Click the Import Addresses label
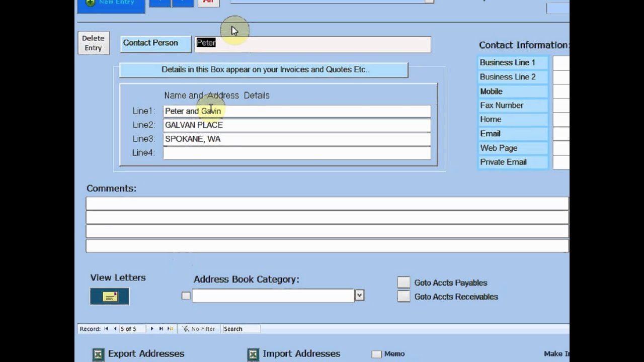The height and width of the screenshot is (362, 644). [301, 354]
